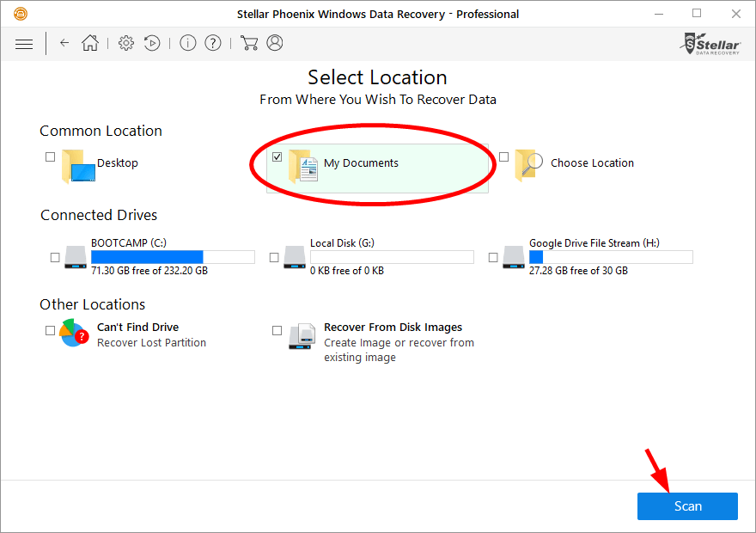Go back with the arrow icon
The width and height of the screenshot is (756, 533).
click(64, 43)
